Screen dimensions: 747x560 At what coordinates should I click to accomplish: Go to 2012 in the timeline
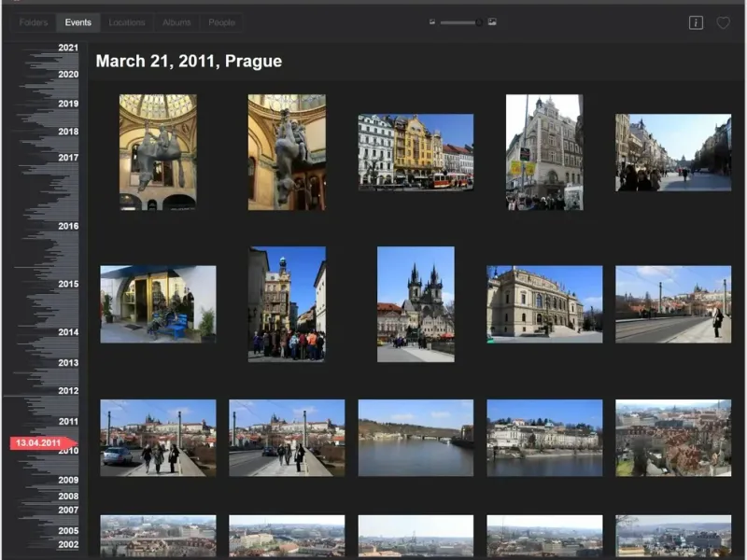point(67,390)
